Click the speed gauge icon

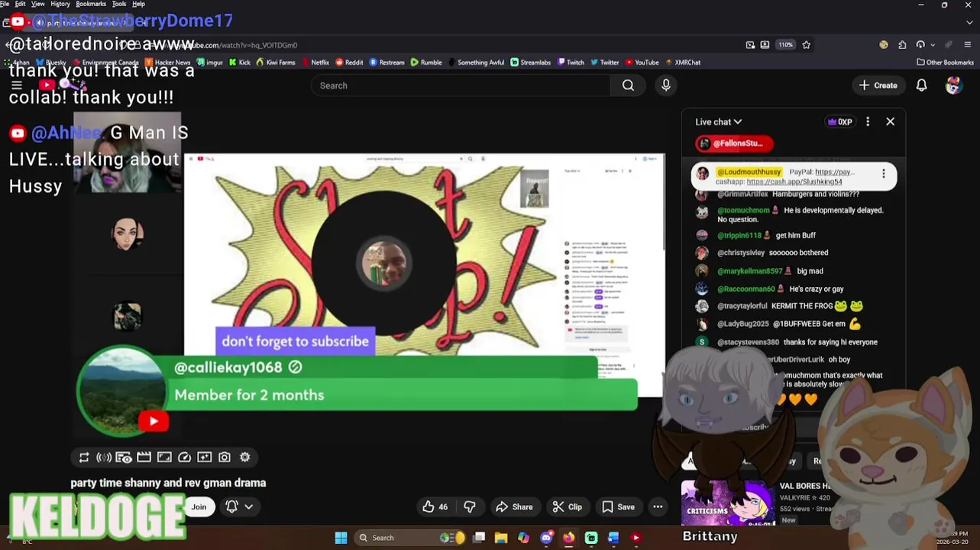click(184, 457)
